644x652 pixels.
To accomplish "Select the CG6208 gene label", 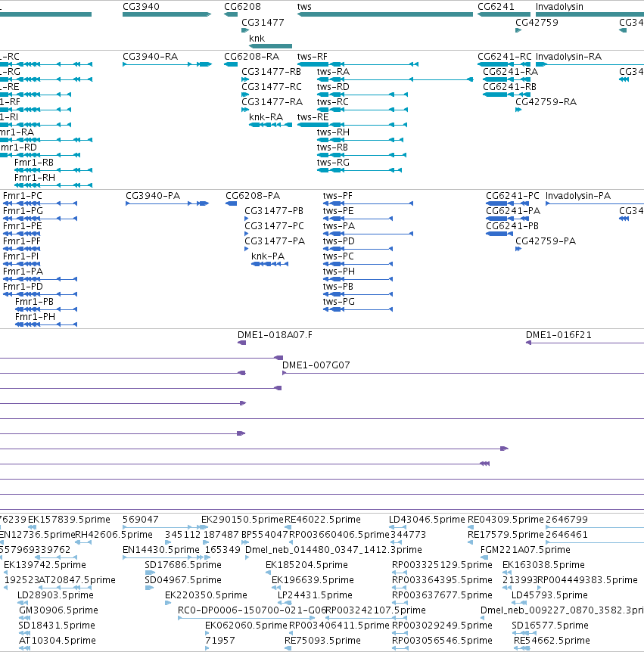I will pyautogui.click(x=242, y=7).
